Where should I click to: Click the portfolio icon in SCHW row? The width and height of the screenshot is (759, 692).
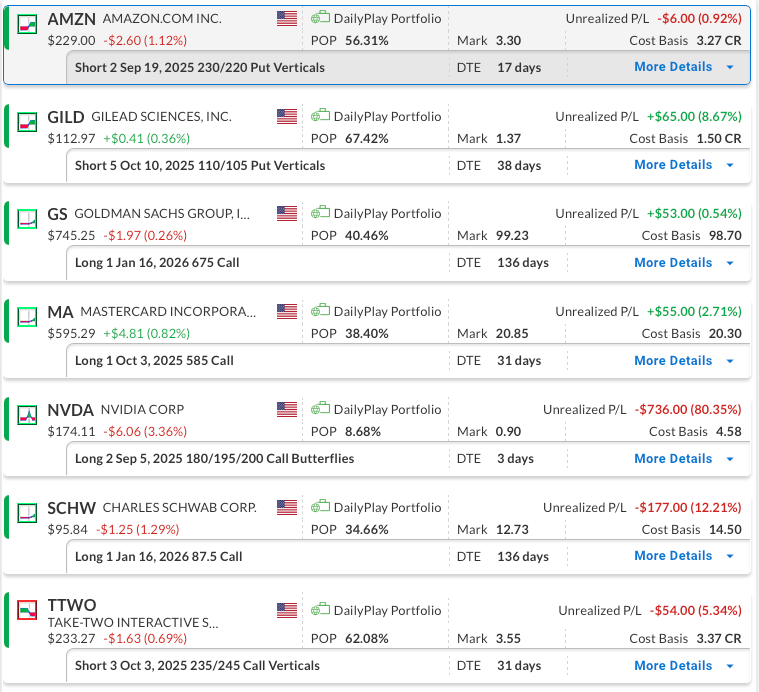pos(320,507)
